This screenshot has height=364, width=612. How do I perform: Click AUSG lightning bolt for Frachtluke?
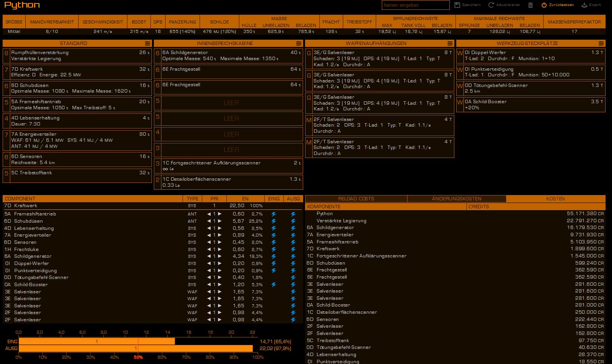pos(293,249)
